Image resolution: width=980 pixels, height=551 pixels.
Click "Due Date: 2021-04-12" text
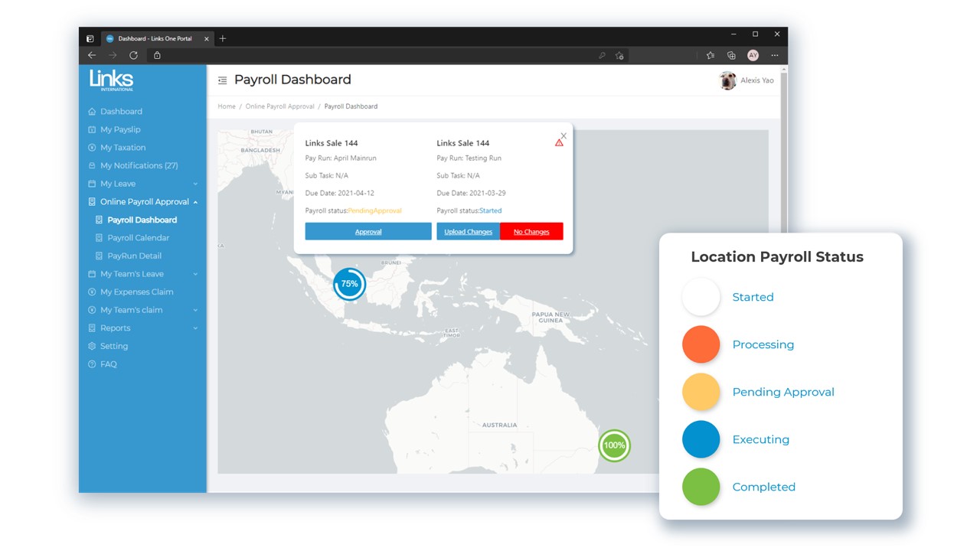coord(340,194)
